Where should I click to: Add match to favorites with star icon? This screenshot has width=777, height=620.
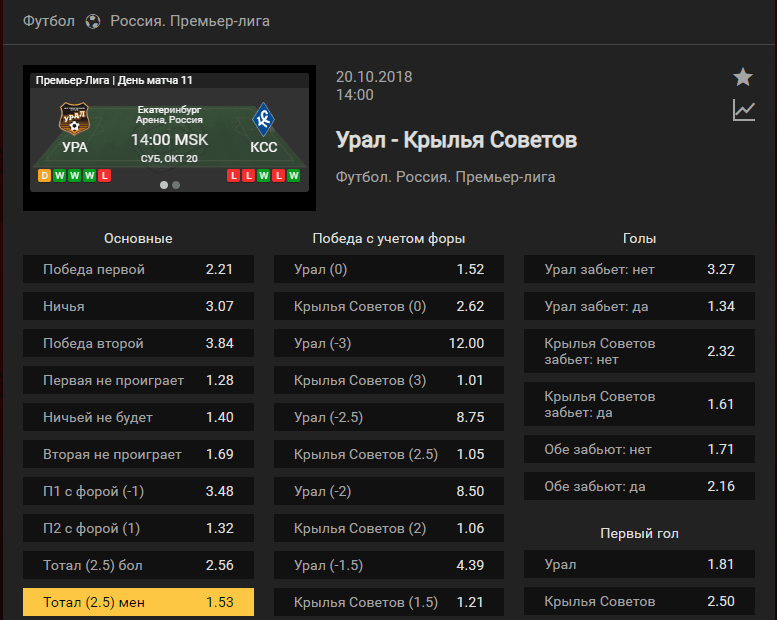click(x=743, y=77)
